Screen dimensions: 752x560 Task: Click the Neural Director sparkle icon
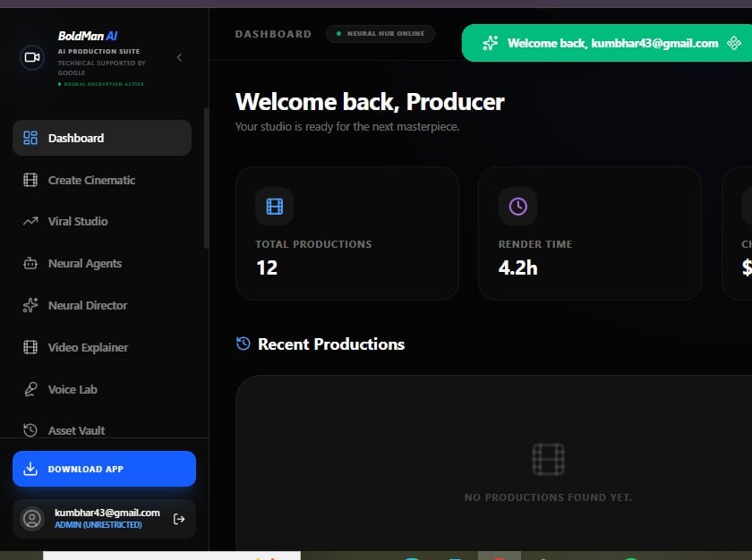coord(30,305)
